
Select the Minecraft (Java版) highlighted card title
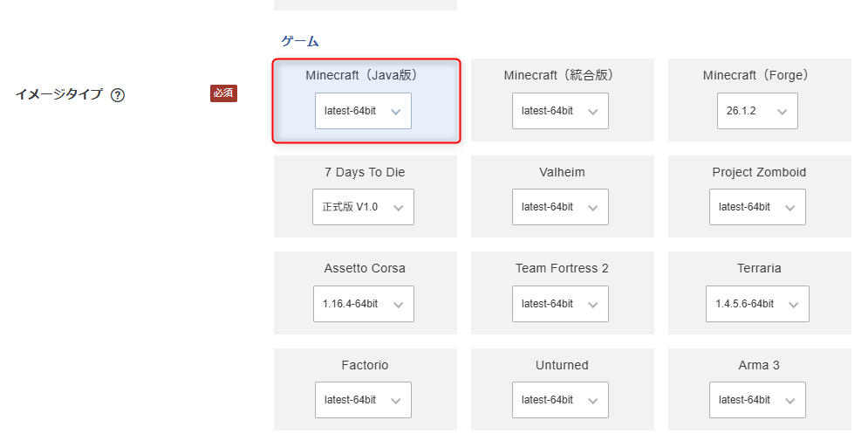363,75
